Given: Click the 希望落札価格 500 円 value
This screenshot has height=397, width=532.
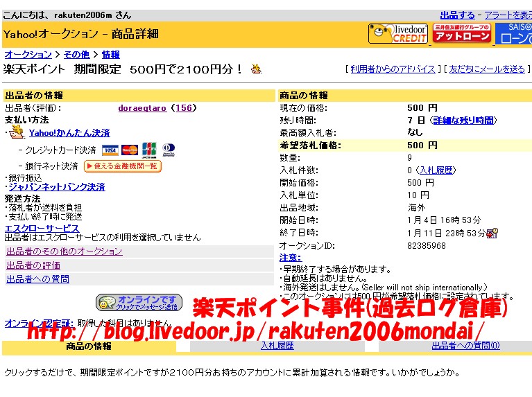Looking at the screenshot, I should (422, 145).
